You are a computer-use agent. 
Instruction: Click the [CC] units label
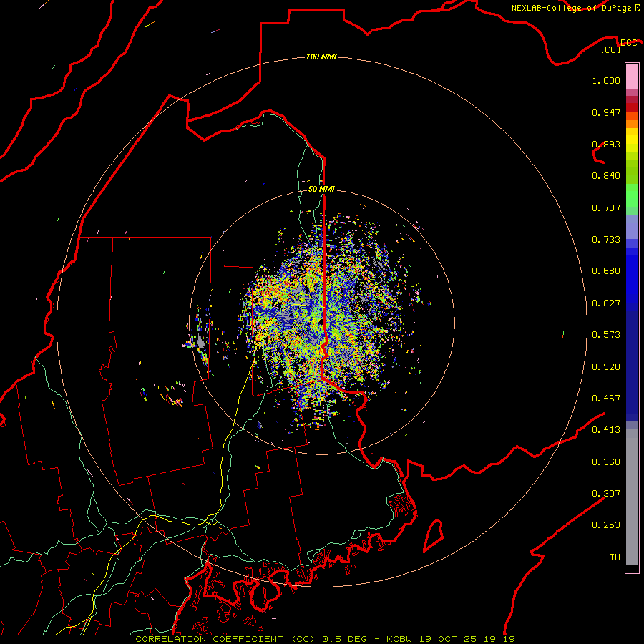tap(611, 49)
